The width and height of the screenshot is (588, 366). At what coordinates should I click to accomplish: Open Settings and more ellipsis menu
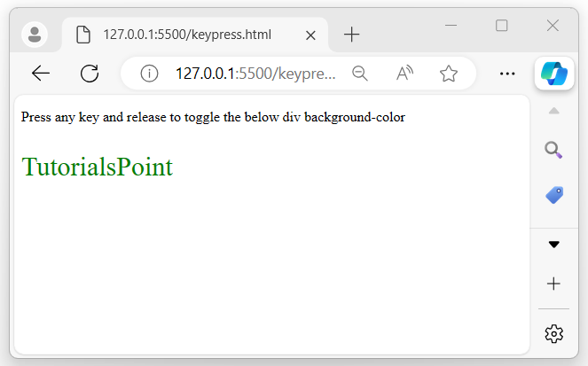pyautogui.click(x=507, y=74)
